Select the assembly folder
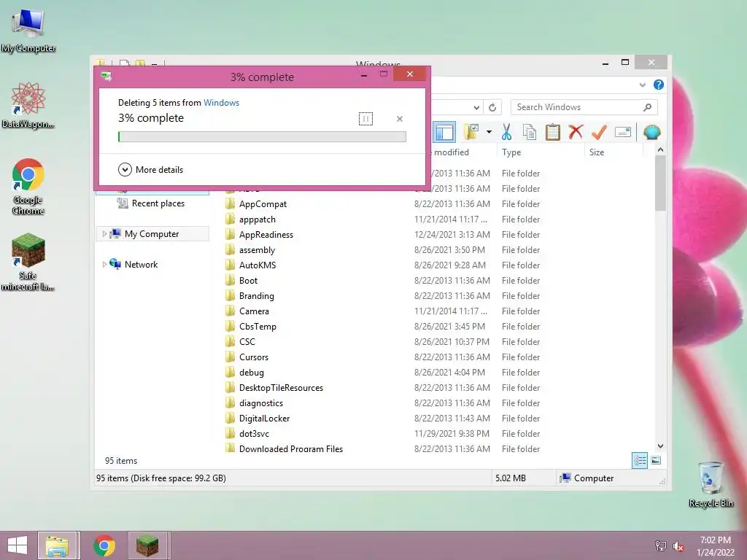This screenshot has width=747, height=560. 257,249
